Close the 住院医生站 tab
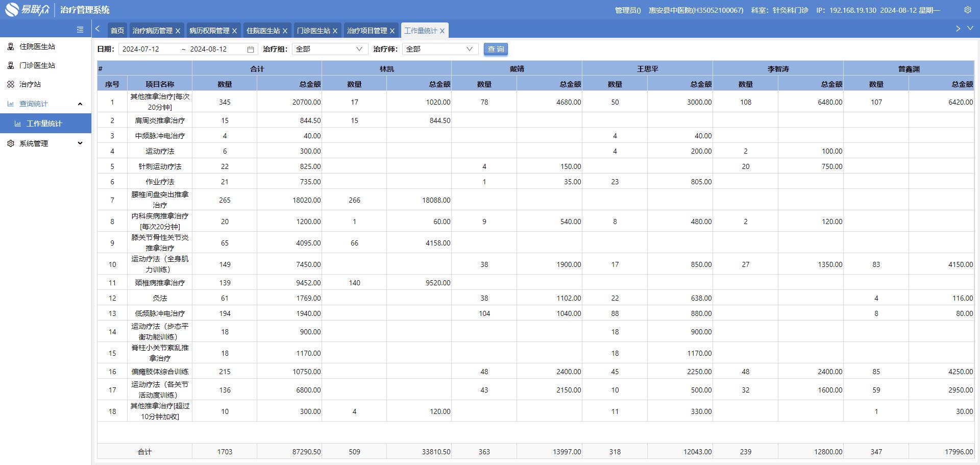Viewport: 980px width, 465px height. (285, 31)
